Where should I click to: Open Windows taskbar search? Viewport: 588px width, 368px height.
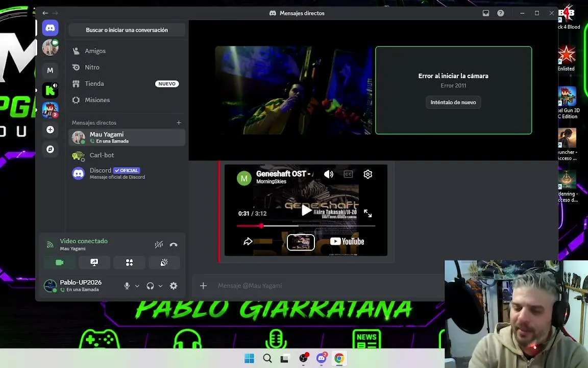pyautogui.click(x=267, y=358)
